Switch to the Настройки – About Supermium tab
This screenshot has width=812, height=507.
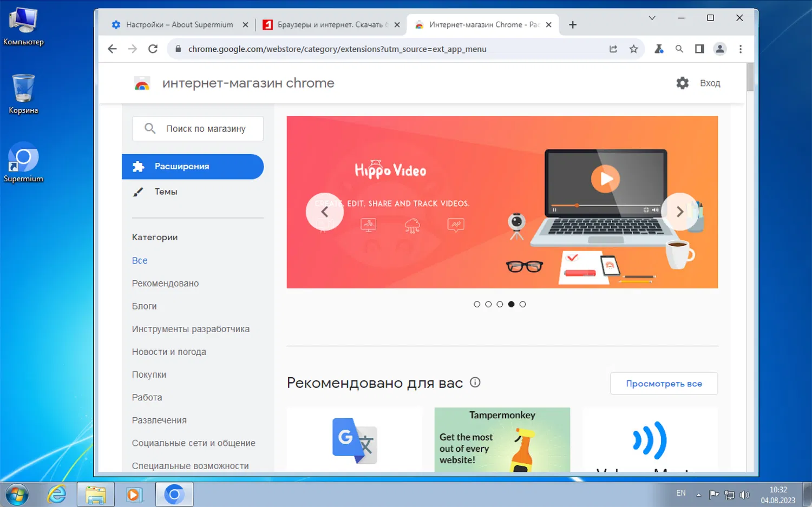(x=180, y=25)
